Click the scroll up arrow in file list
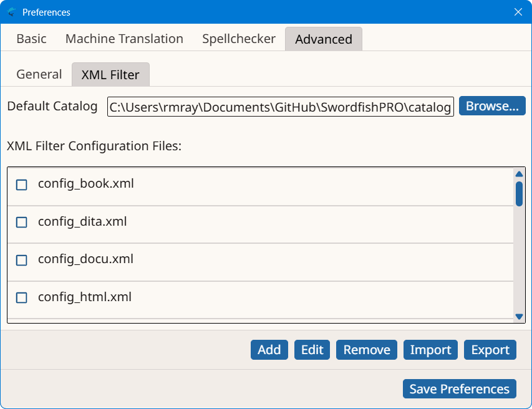The height and width of the screenshot is (409, 532). (519, 174)
